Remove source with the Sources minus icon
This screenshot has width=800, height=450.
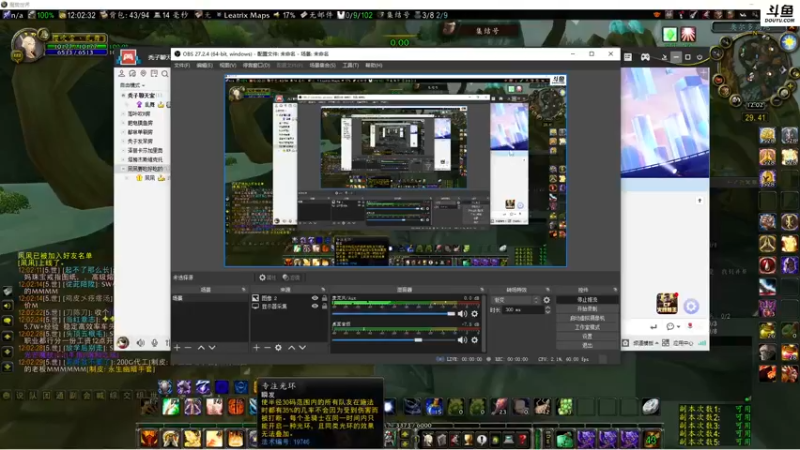click(x=267, y=347)
